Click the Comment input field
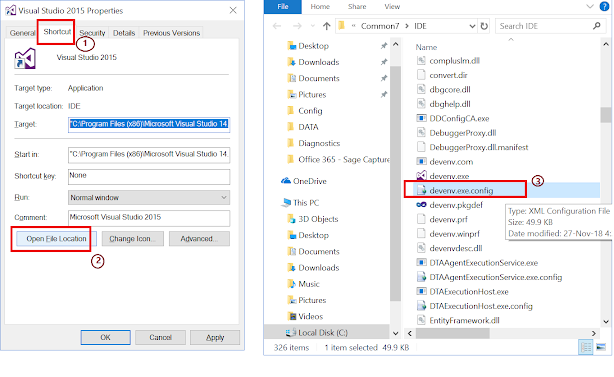 [x=149, y=218]
